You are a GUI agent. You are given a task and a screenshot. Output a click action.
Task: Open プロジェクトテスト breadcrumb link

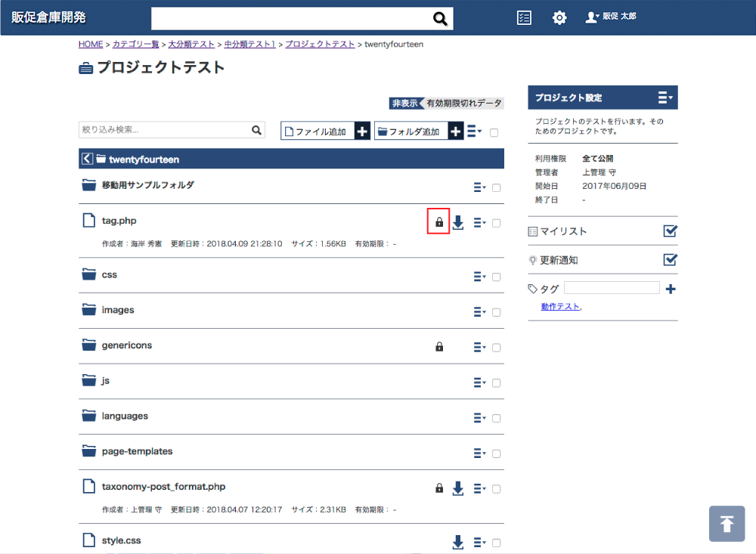(320, 44)
